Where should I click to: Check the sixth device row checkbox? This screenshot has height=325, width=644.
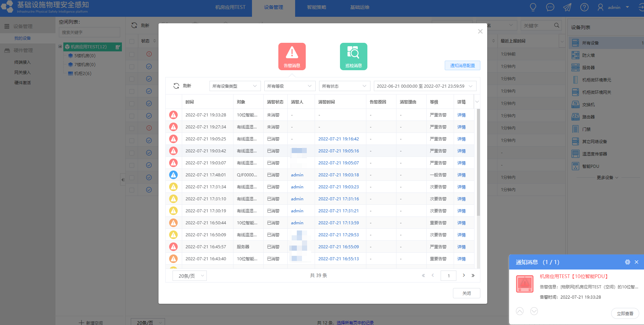tap(132, 116)
